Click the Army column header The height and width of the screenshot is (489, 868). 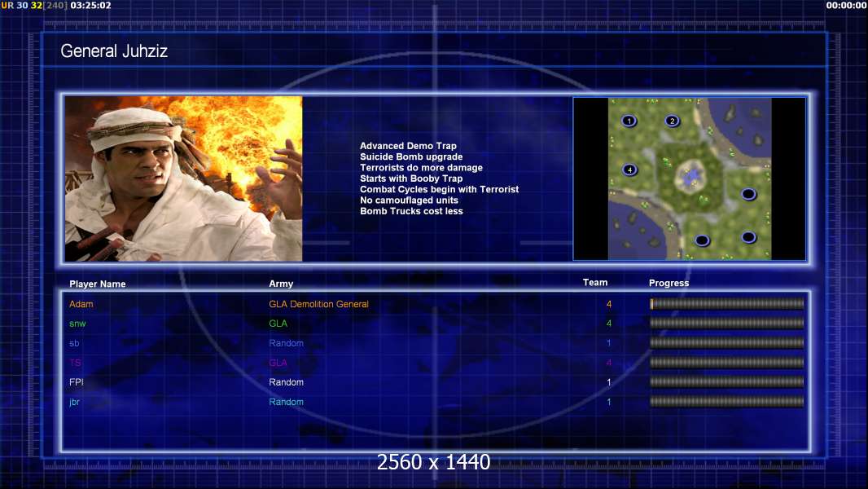[x=281, y=284]
